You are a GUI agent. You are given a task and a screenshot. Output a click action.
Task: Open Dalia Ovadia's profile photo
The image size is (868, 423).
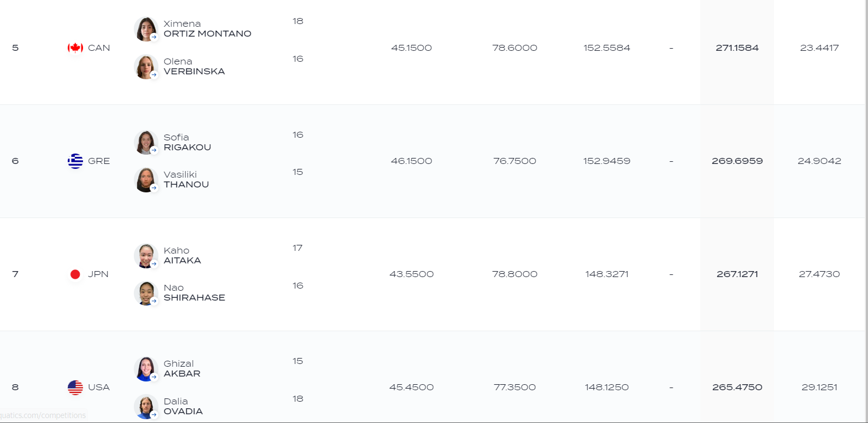[x=146, y=406]
